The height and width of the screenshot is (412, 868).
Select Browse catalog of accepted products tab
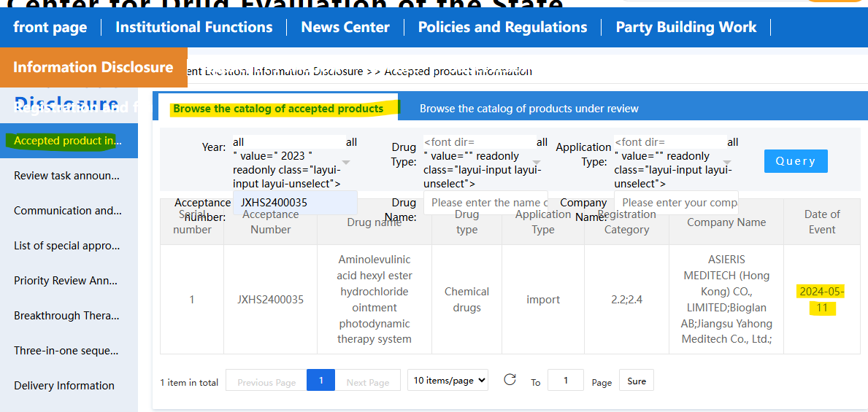click(278, 109)
